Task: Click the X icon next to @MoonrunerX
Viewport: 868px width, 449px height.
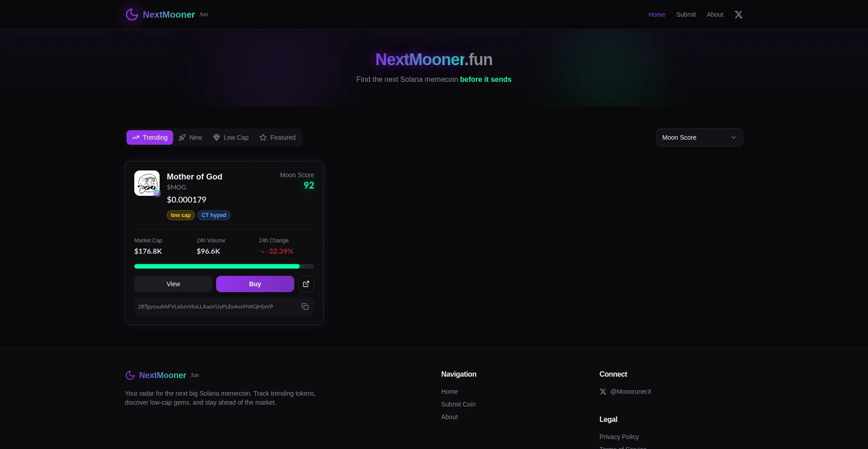Action: pos(603,392)
